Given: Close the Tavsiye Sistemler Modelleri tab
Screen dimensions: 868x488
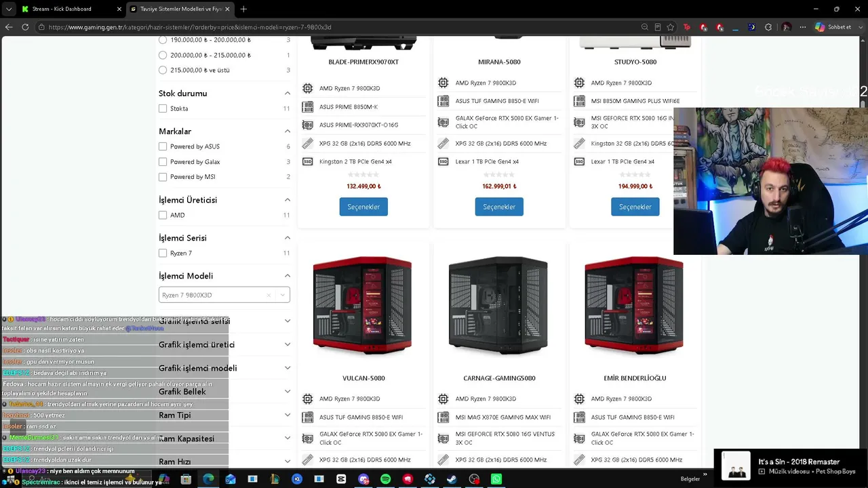Looking at the screenshot, I should click(227, 9).
